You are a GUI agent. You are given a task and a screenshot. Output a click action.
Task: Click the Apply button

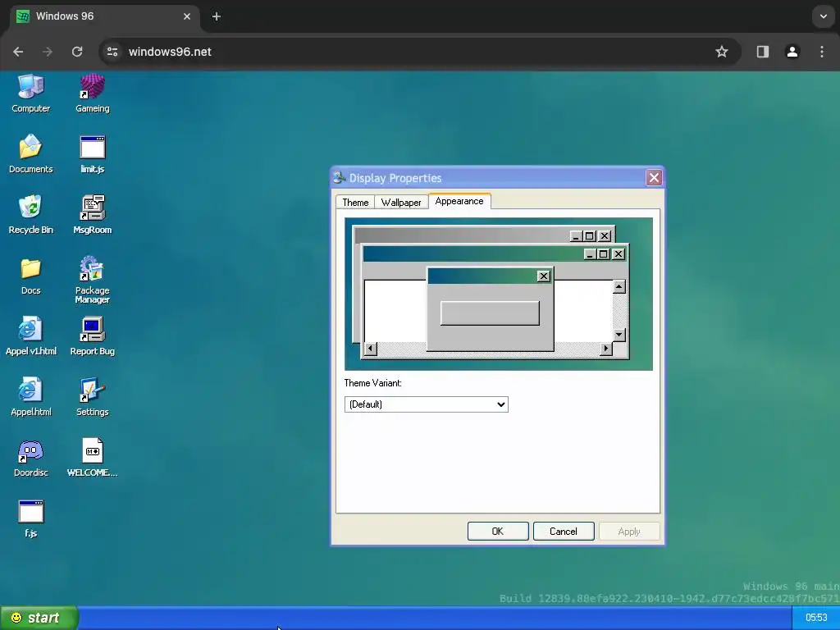point(629,532)
